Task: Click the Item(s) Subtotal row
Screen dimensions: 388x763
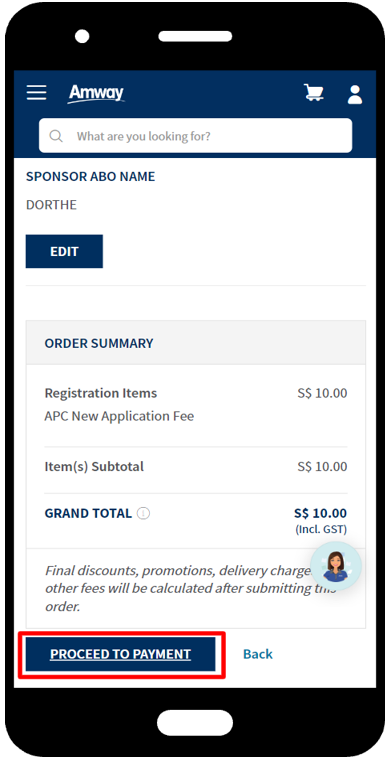Action: (x=196, y=467)
